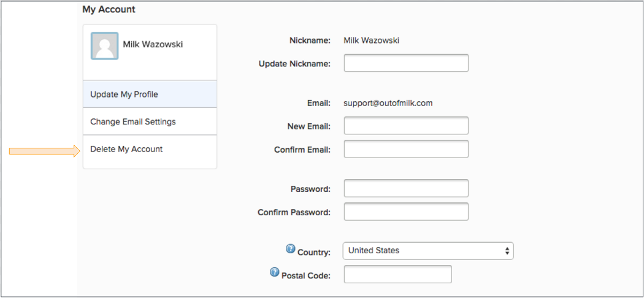Click the Country help question icon
This screenshot has width=644, height=298.
click(x=290, y=249)
